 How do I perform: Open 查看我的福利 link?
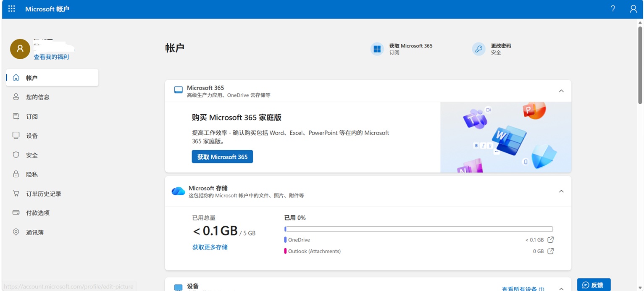tap(51, 57)
